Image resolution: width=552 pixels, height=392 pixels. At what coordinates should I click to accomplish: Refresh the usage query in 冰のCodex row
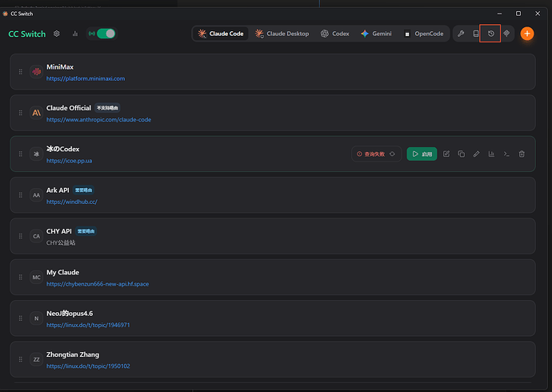point(392,154)
